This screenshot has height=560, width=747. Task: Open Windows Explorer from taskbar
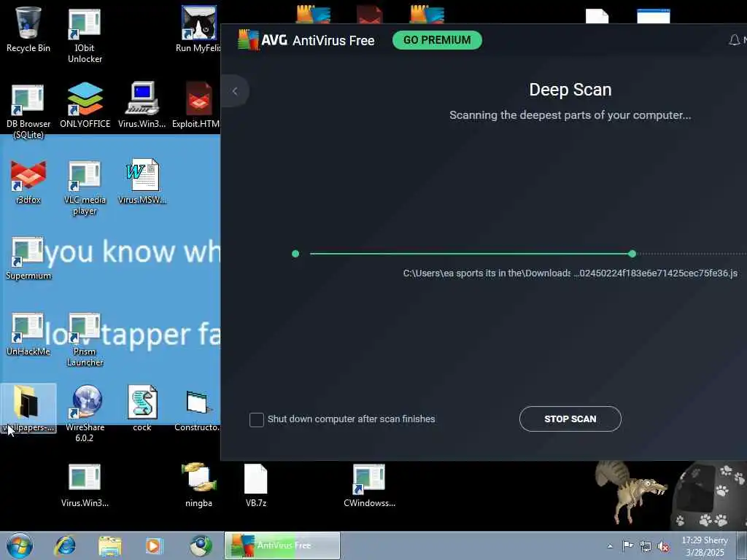coord(110,545)
